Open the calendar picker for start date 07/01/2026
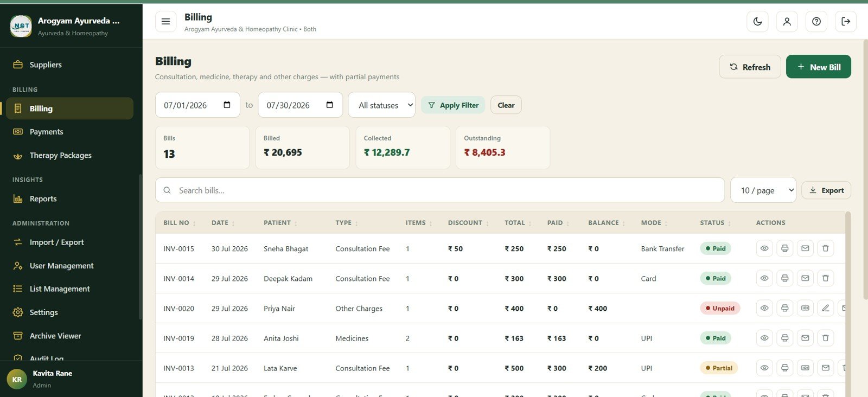 point(227,105)
